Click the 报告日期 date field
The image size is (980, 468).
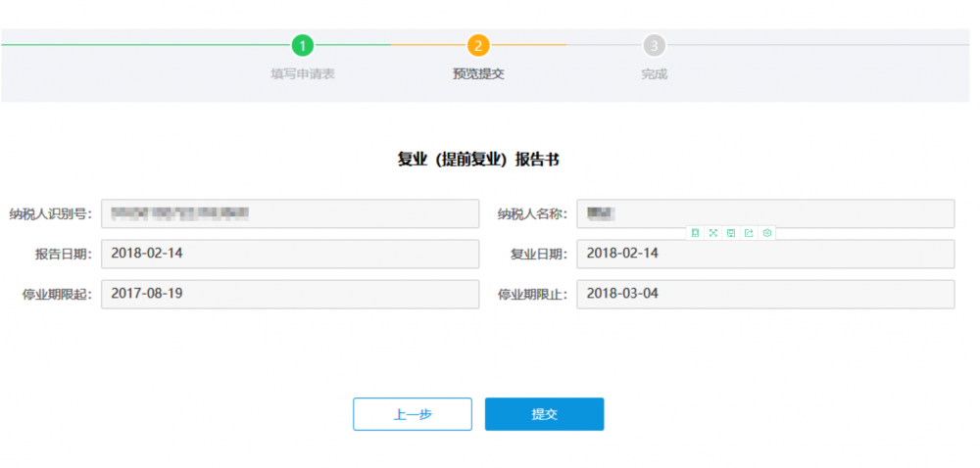[290, 254]
